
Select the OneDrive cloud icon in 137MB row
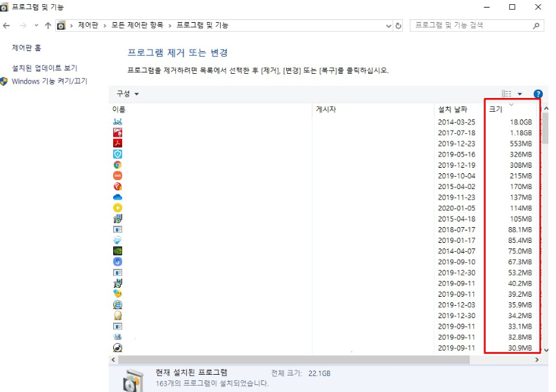[118, 197]
